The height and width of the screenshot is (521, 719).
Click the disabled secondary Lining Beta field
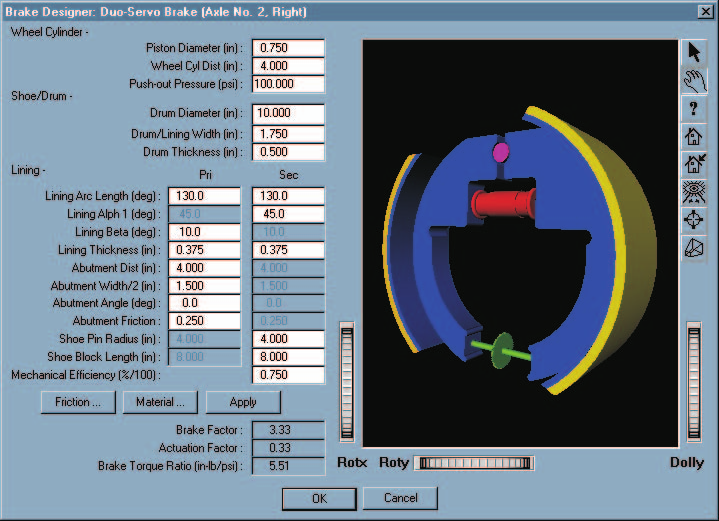pos(288,232)
